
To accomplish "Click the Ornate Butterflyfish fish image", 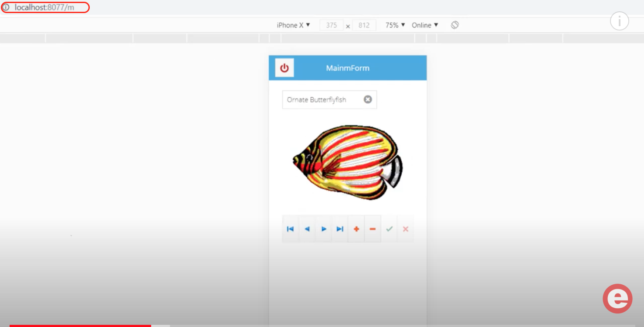I will (x=347, y=162).
